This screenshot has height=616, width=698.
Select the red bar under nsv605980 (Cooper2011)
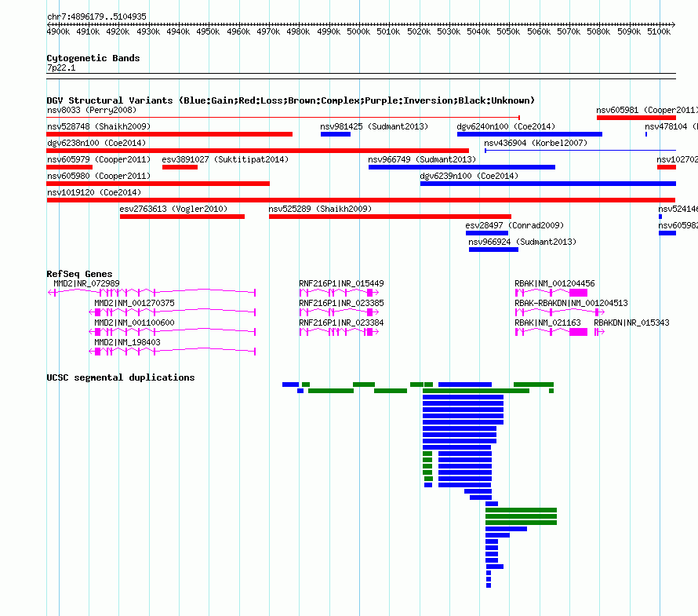[158, 184]
